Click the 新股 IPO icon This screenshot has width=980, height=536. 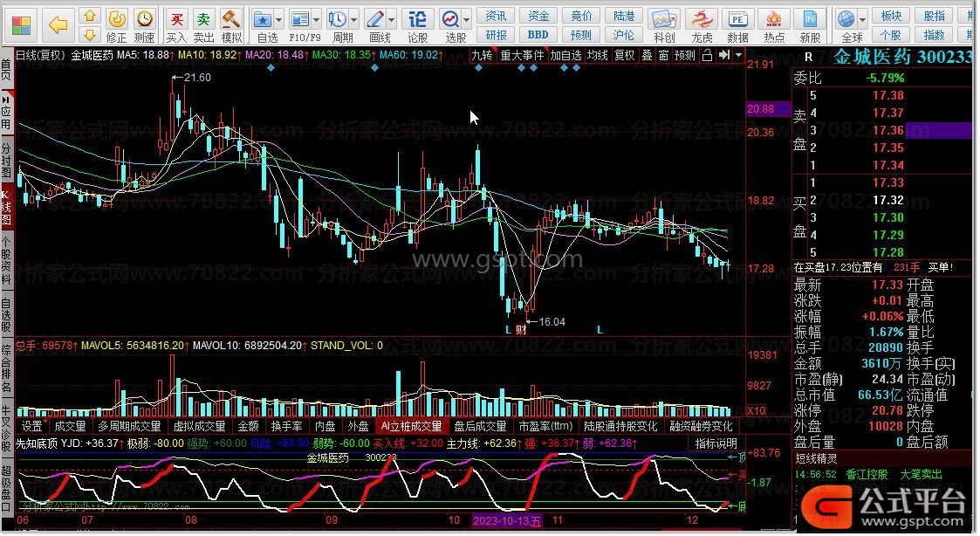click(x=810, y=19)
